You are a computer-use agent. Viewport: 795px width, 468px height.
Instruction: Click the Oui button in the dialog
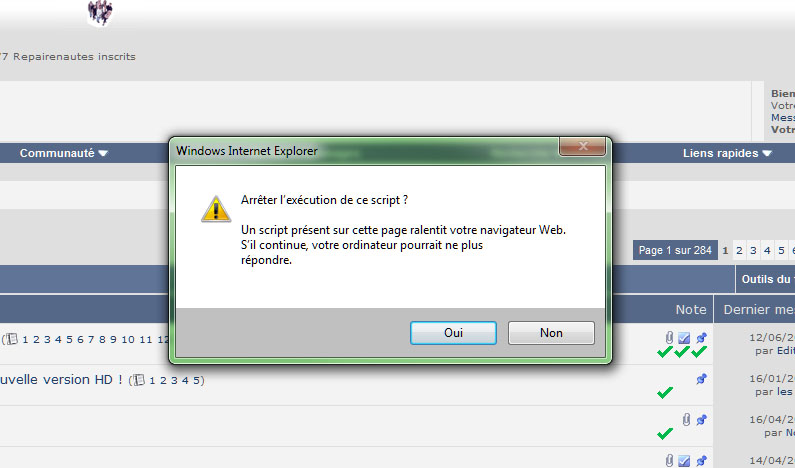point(453,333)
